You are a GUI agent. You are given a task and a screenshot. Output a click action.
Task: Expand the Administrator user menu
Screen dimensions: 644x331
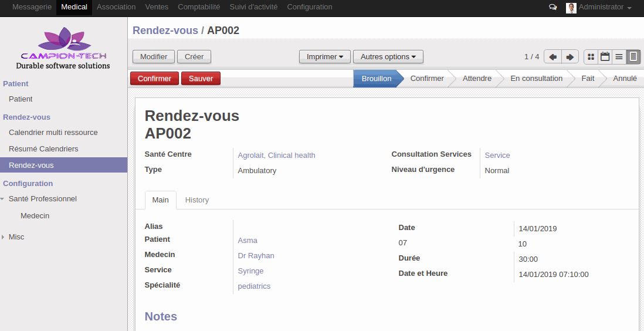604,8
